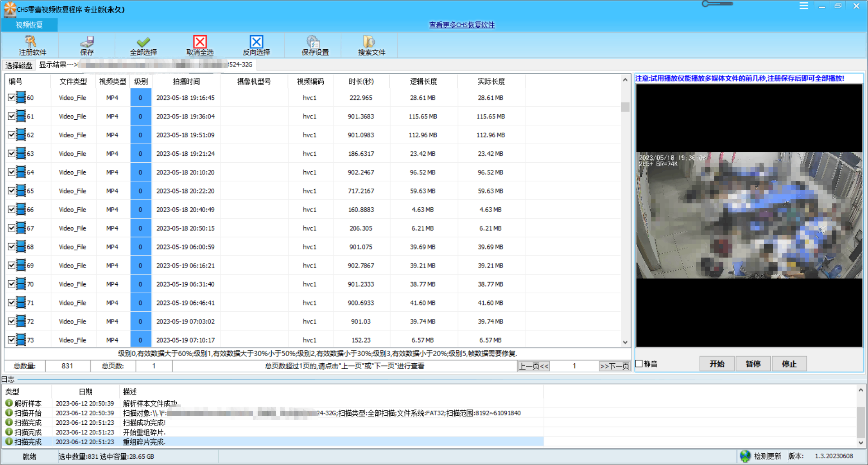Click the film icon of file 65
Screen dimensions: 868x465
(21, 190)
